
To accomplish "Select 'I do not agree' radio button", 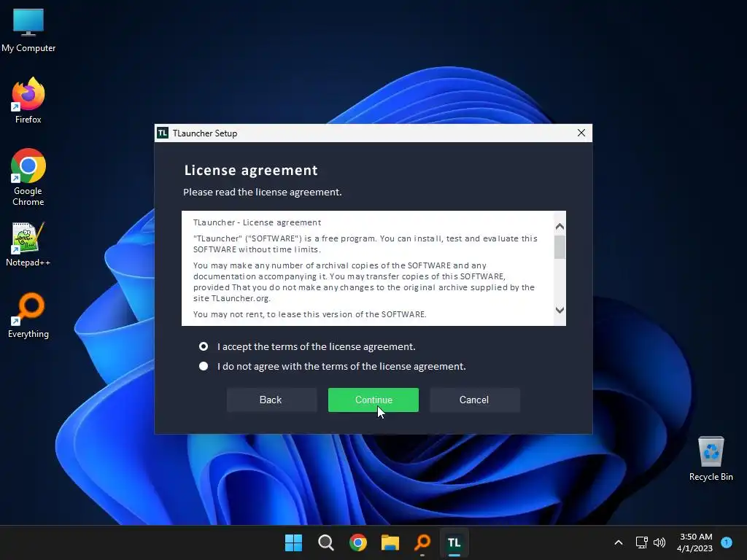I will click(204, 366).
